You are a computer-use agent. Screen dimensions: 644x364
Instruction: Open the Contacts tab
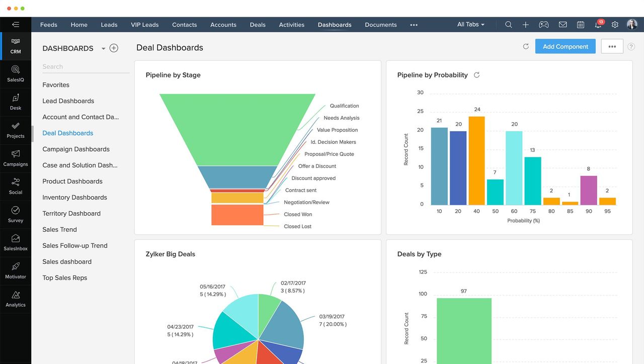[x=185, y=25]
